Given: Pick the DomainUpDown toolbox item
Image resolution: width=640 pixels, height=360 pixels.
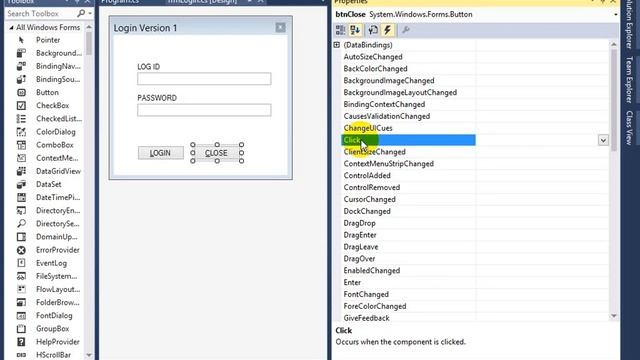Looking at the screenshot, I should tap(48, 237).
